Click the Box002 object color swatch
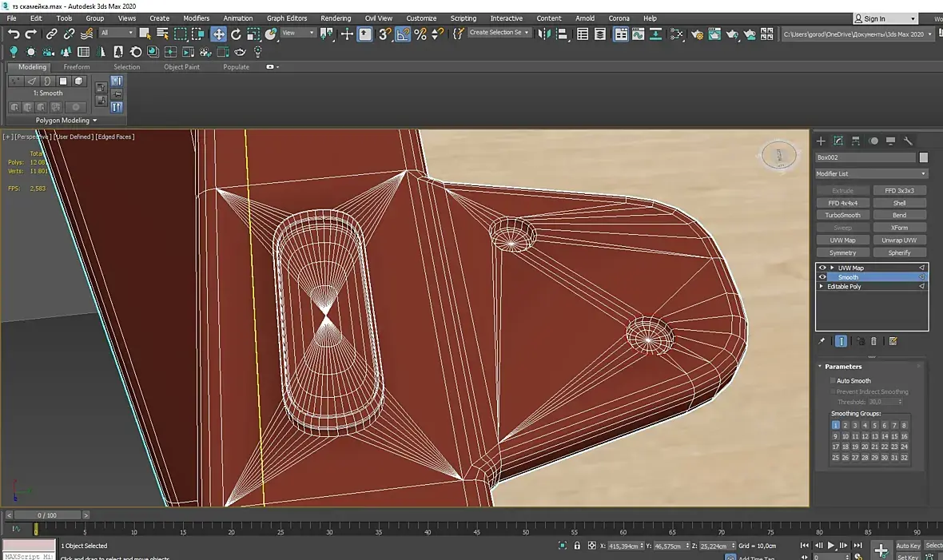This screenshot has width=943, height=560. (924, 157)
